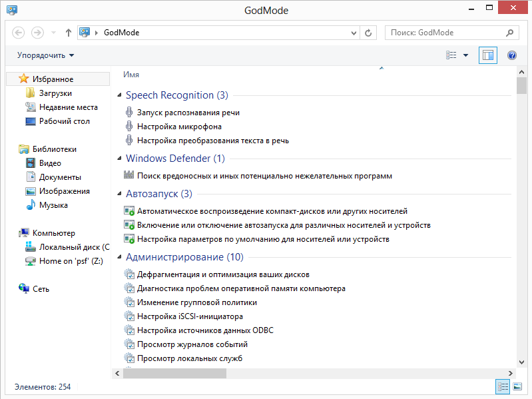Click the Windows Defender scan icon
The width and height of the screenshot is (532, 399).
coord(130,176)
